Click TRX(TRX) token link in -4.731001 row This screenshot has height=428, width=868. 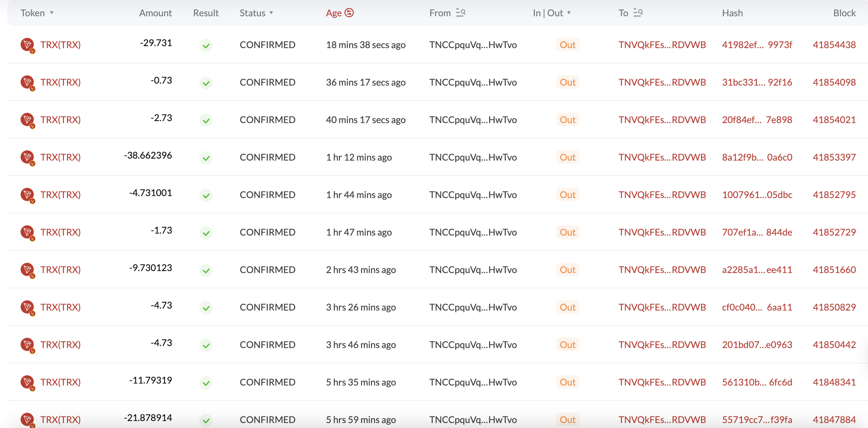pyautogui.click(x=61, y=195)
